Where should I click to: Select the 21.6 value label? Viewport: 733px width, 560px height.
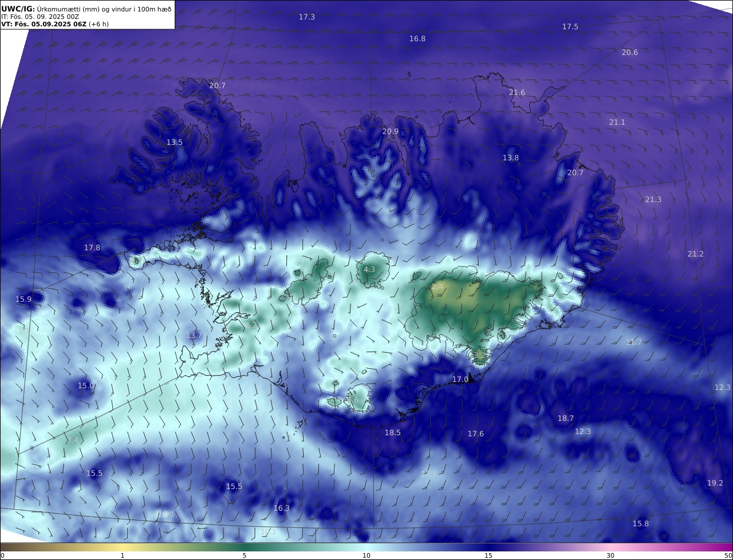coord(517,93)
